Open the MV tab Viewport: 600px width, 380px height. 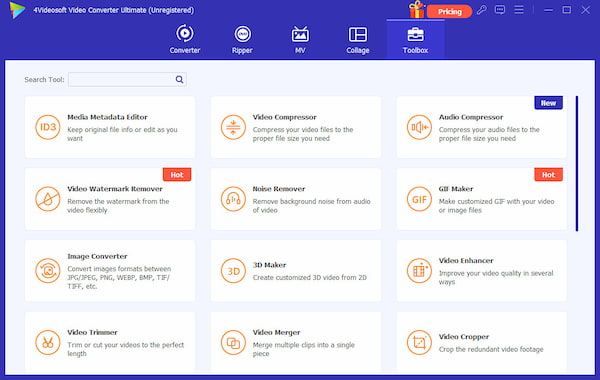[300, 39]
